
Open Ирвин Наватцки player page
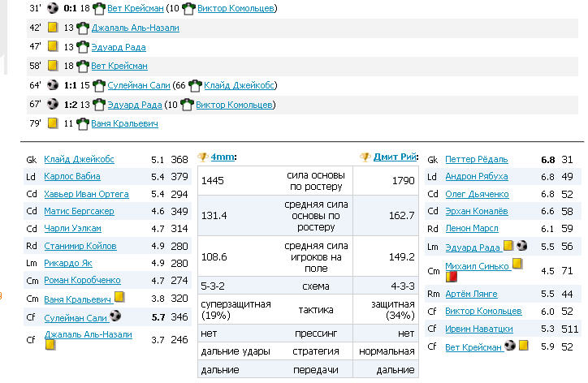[x=479, y=329]
